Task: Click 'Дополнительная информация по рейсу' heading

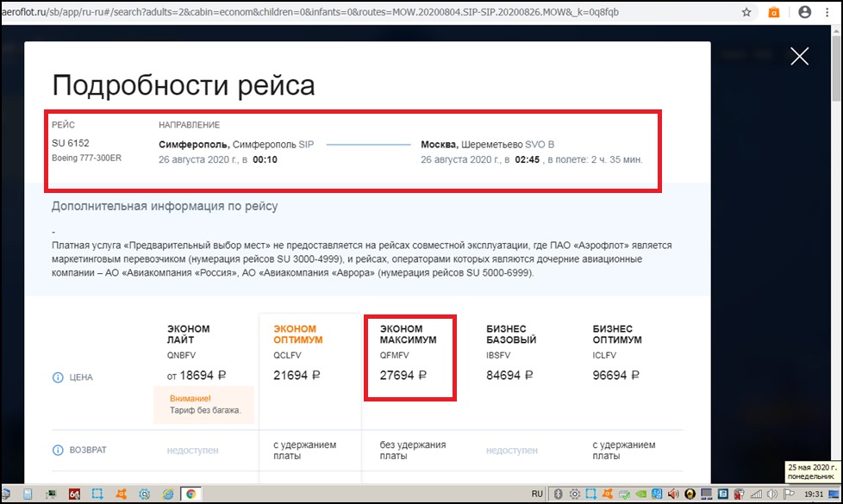Action: [165, 206]
